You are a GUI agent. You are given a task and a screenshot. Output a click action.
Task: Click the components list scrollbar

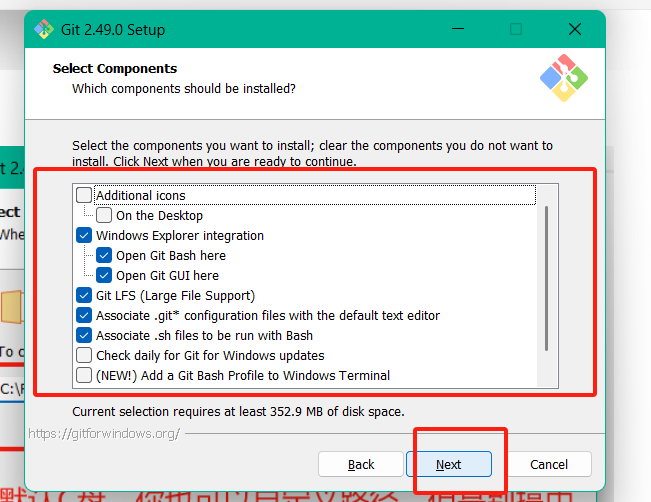pos(546,278)
